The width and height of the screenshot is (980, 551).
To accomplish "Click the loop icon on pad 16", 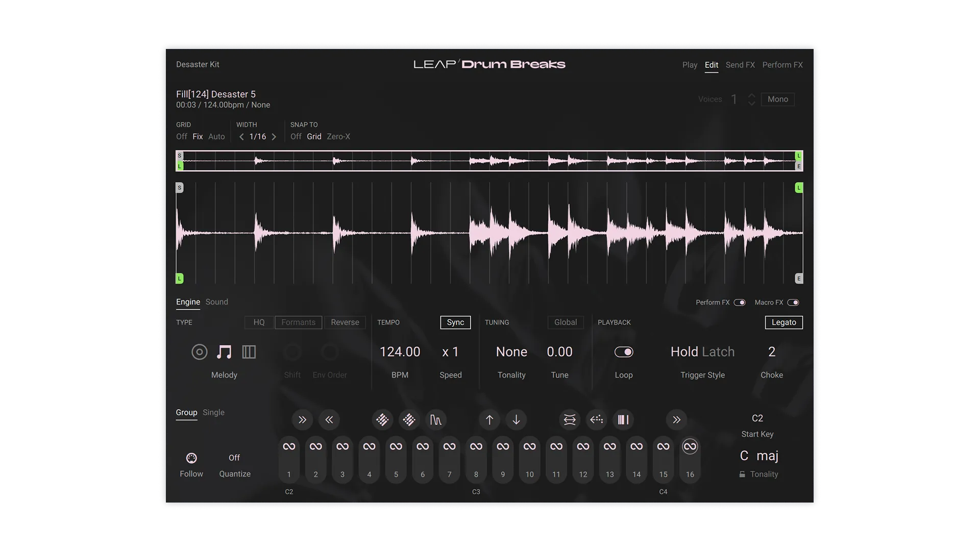I will (x=690, y=446).
